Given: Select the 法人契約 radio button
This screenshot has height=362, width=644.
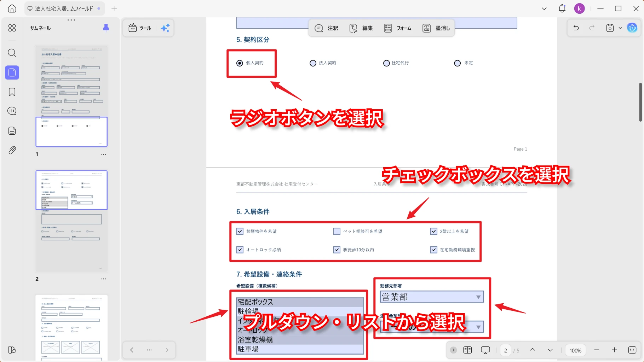Looking at the screenshot, I should [x=313, y=63].
